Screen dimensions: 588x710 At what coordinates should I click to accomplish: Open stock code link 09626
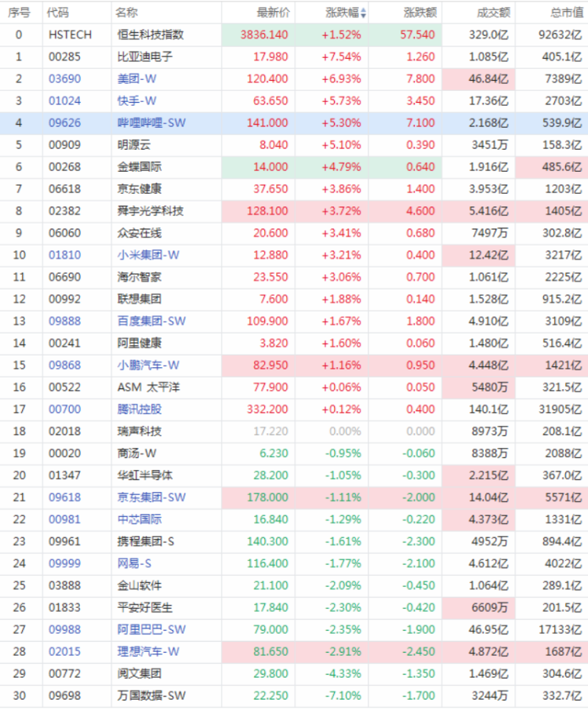[x=65, y=123]
